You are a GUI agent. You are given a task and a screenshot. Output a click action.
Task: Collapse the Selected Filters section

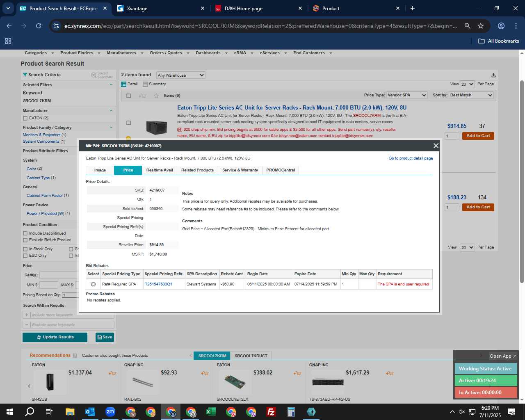[111, 85]
